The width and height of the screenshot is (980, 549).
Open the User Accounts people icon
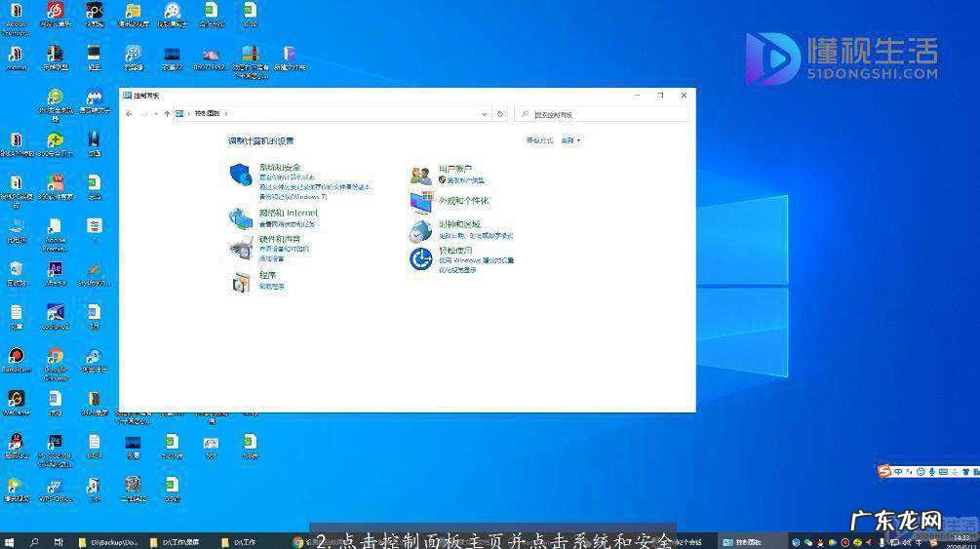point(421,176)
